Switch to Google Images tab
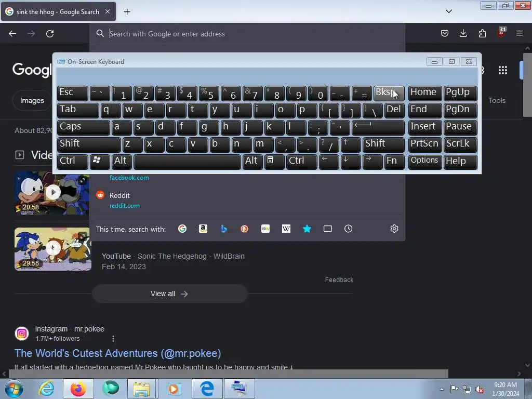This screenshot has width=532, height=399. pyautogui.click(x=32, y=100)
